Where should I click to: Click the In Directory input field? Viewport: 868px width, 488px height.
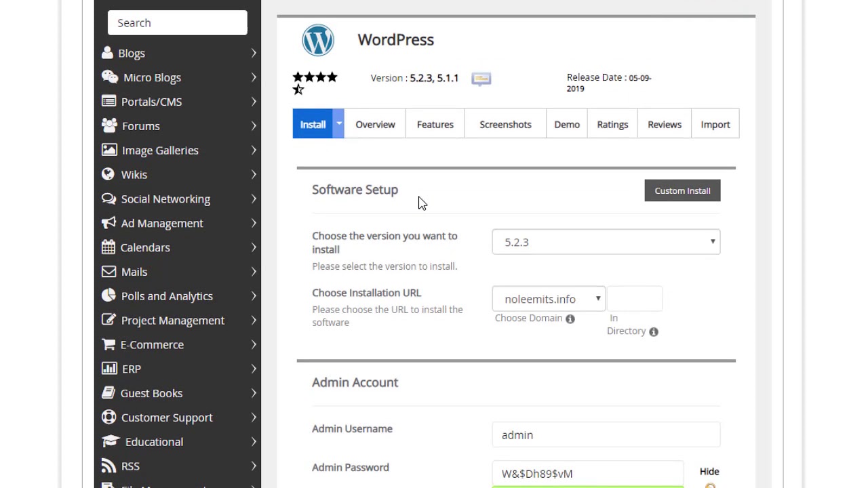tap(635, 299)
